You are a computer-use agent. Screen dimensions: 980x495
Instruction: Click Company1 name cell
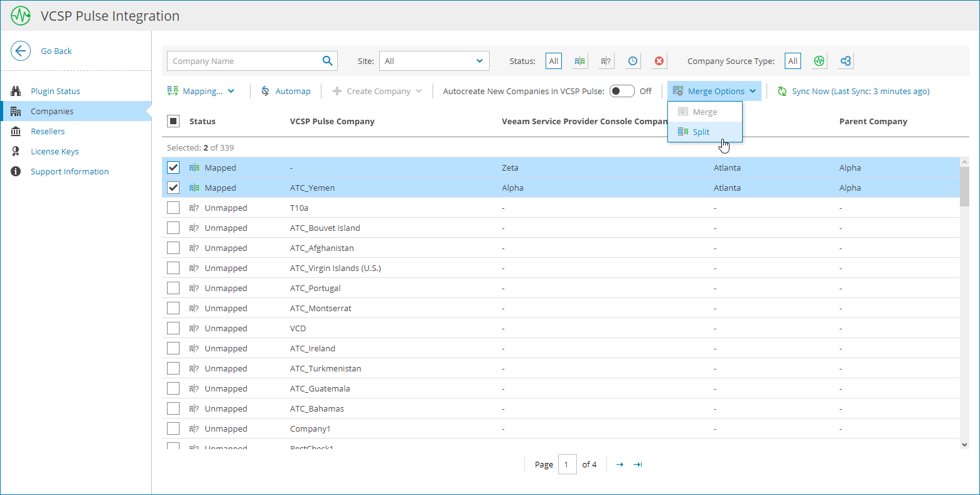click(310, 428)
